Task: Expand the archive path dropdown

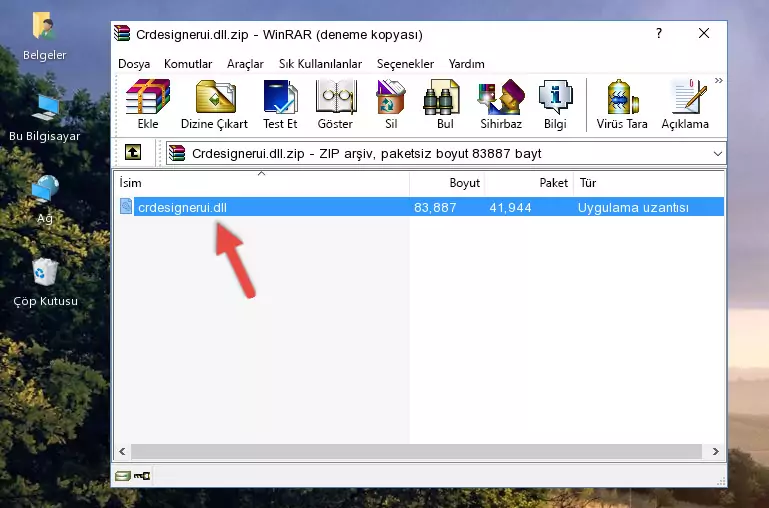Action: tap(717, 153)
